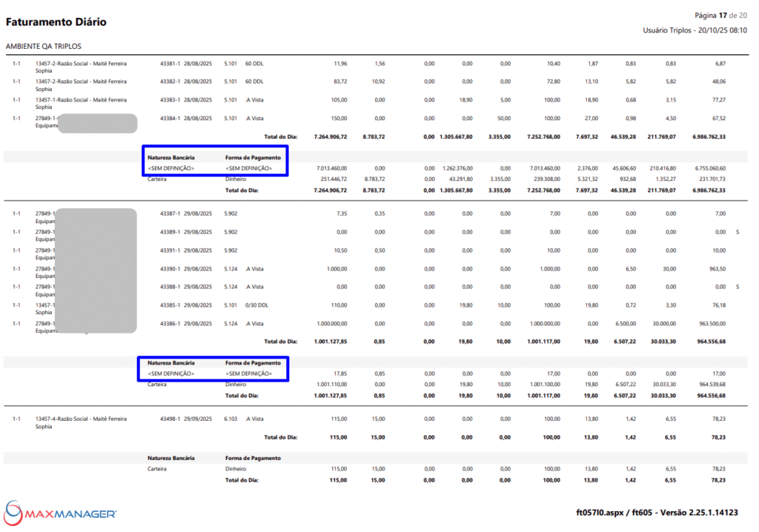Select document number 43390-1

(170, 268)
